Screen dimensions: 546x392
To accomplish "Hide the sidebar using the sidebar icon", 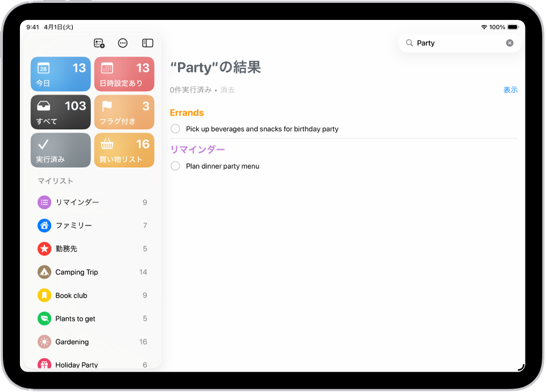I will point(147,43).
